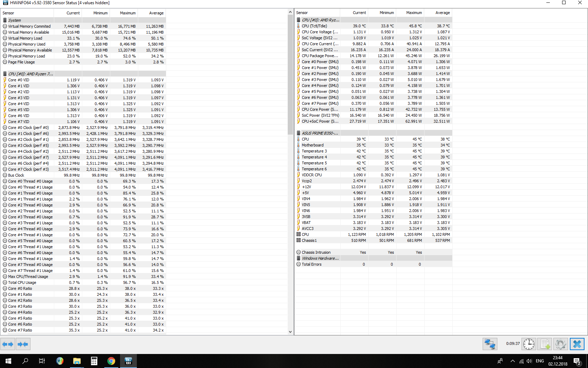
Task: Show hidden system tray icons
Action: pos(513,361)
